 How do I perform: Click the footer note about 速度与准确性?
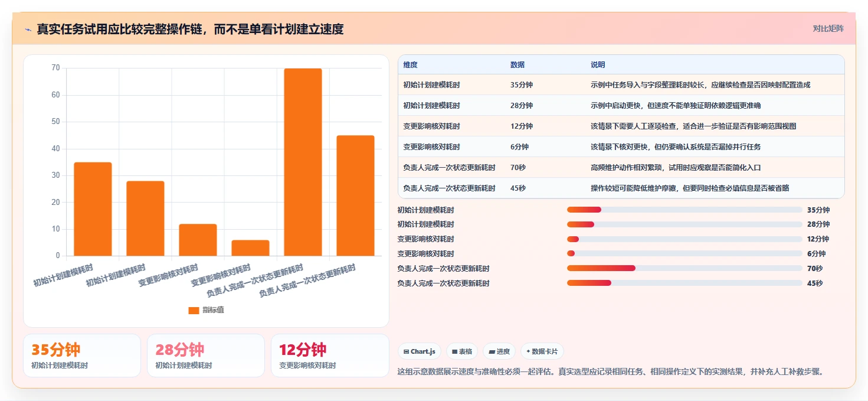coord(611,372)
